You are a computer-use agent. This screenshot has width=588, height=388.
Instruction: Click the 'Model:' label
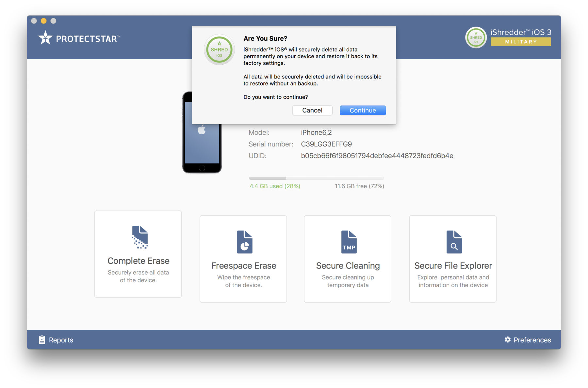coord(259,133)
